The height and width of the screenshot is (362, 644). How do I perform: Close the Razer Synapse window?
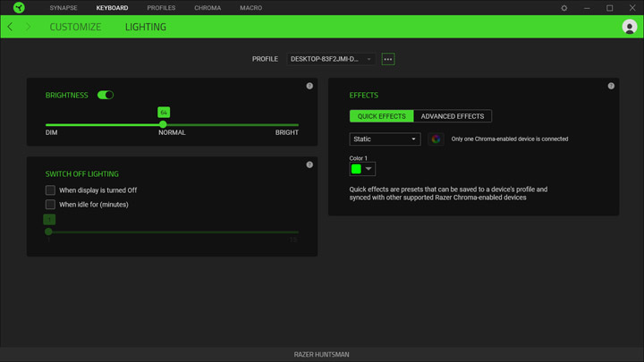click(x=632, y=8)
